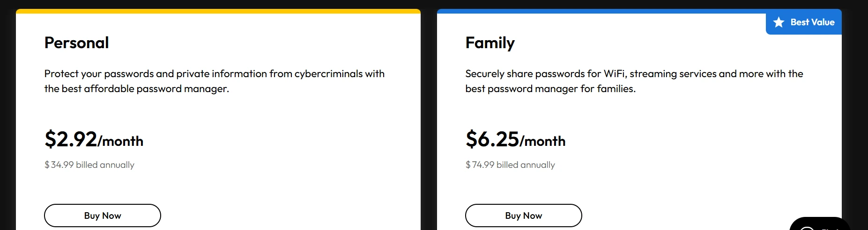The image size is (868, 230).
Task: Click the Buy Now button under Family plan
Action: coord(524,216)
